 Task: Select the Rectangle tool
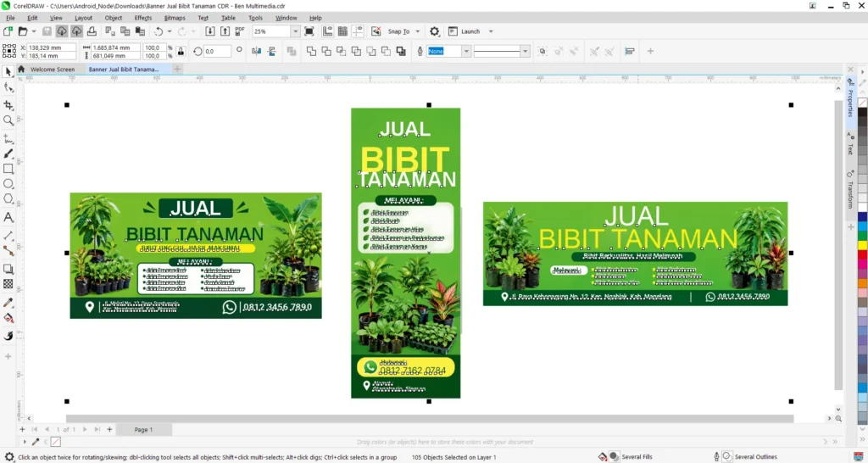tap(8, 169)
